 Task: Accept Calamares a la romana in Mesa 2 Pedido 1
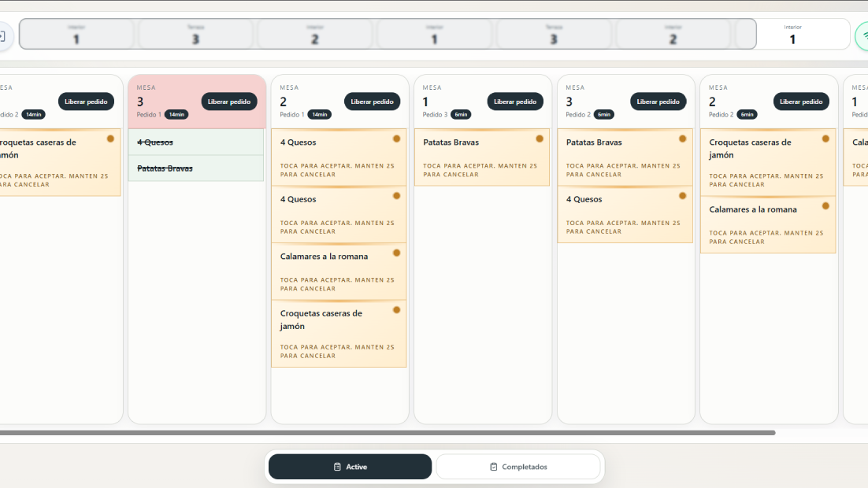click(x=339, y=272)
